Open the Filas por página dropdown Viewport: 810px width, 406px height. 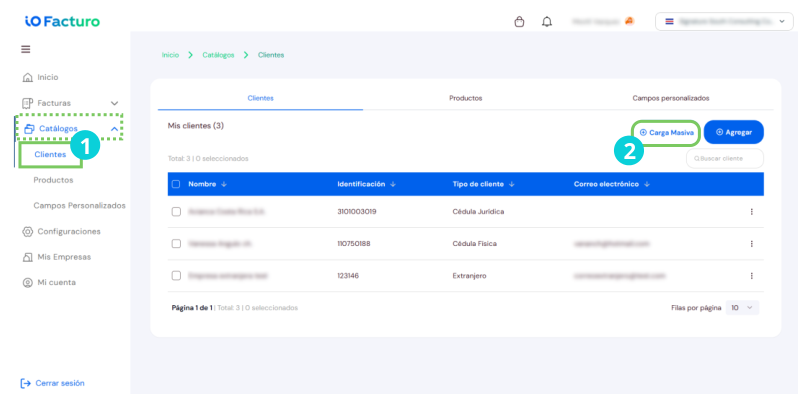[x=742, y=308]
